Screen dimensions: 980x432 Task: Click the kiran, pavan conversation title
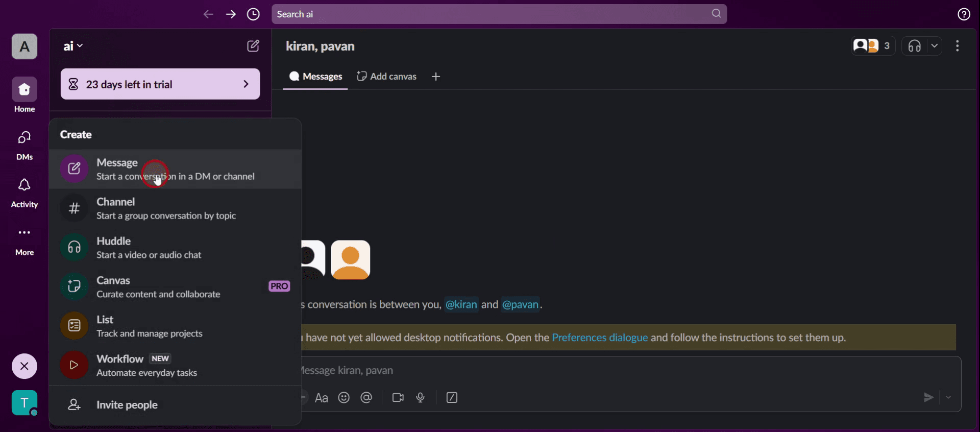tap(320, 46)
